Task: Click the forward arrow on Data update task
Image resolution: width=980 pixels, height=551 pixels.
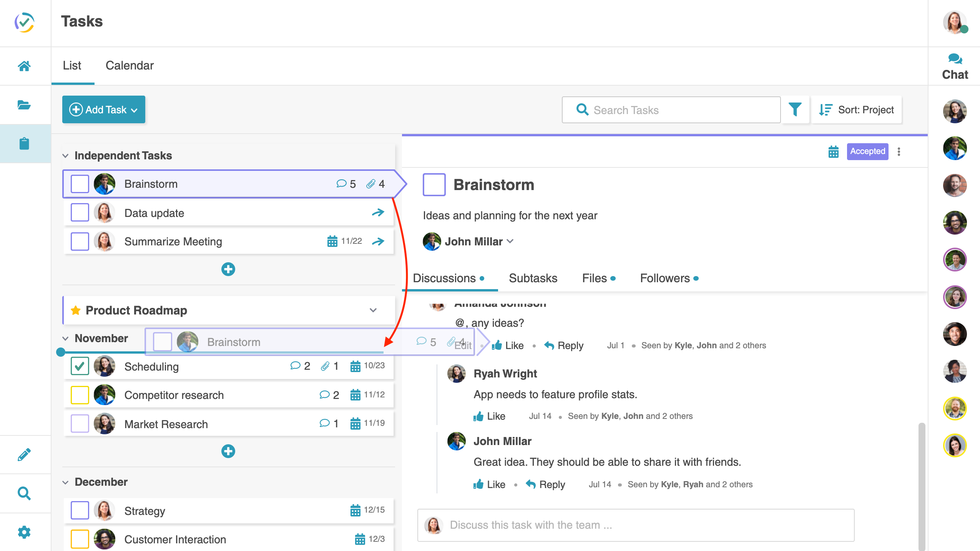Action: click(x=379, y=212)
